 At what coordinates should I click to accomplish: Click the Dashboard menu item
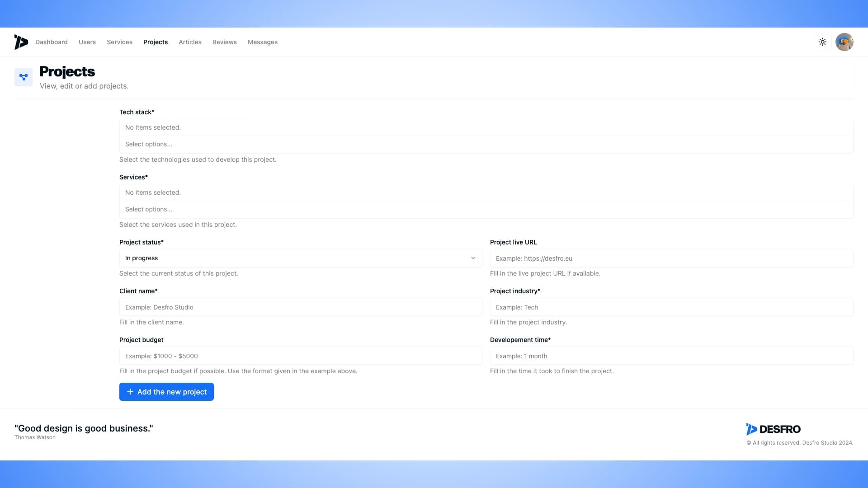pos(51,42)
